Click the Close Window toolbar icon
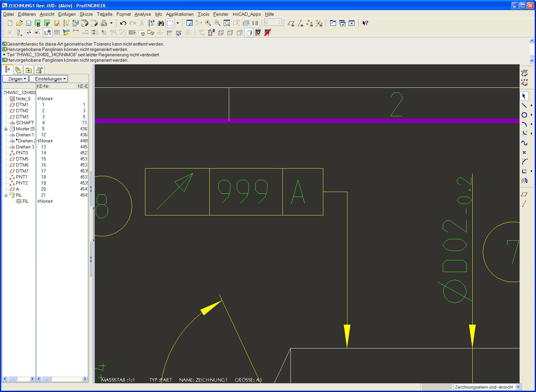 click(351, 23)
